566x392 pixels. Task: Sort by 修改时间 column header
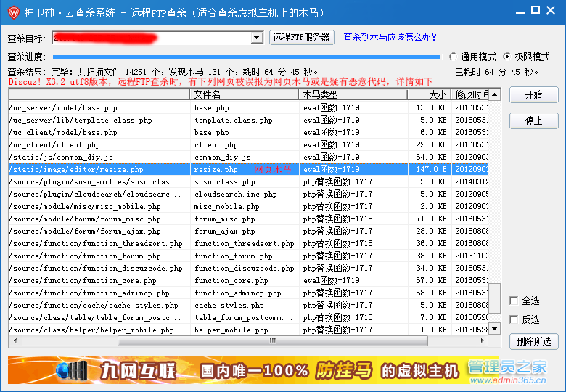point(470,94)
